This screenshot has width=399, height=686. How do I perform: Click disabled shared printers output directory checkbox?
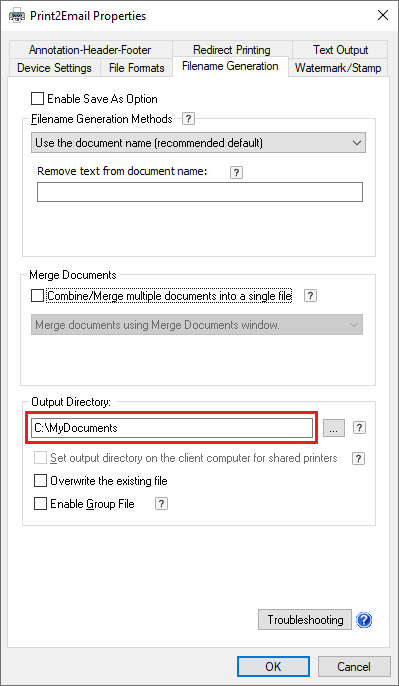coord(40,458)
